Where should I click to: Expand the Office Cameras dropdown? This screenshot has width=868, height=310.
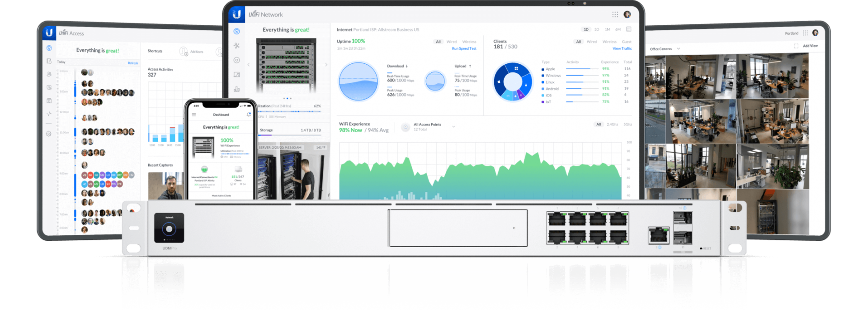[x=678, y=49]
